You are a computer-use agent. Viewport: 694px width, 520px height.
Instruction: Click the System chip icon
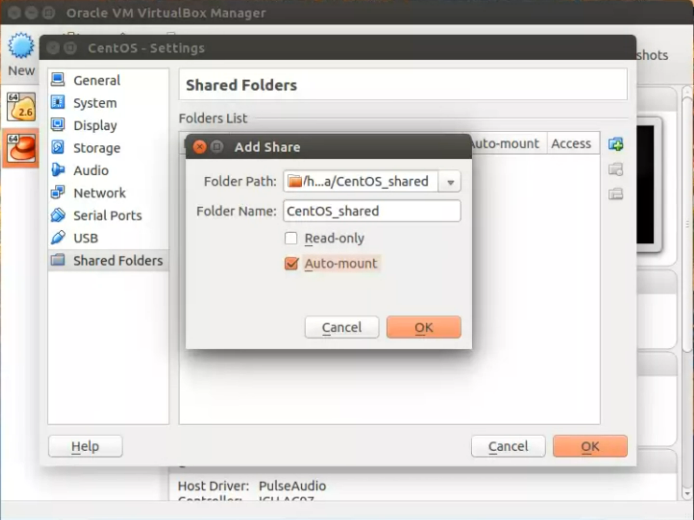pos(58,102)
